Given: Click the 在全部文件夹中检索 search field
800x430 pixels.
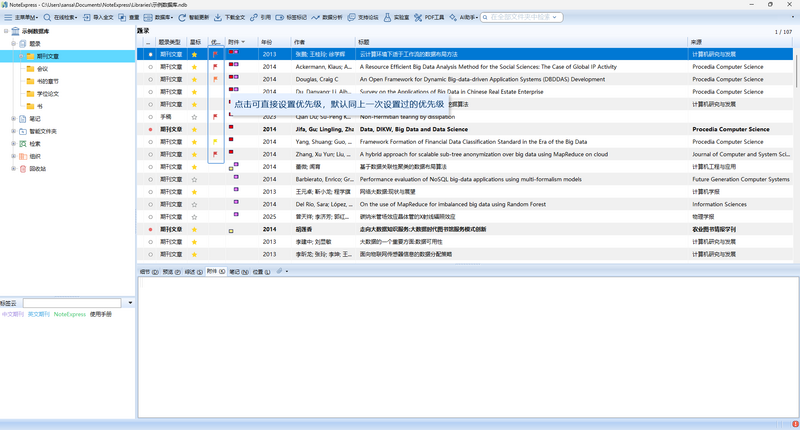Looking at the screenshot, I should tap(521, 17).
